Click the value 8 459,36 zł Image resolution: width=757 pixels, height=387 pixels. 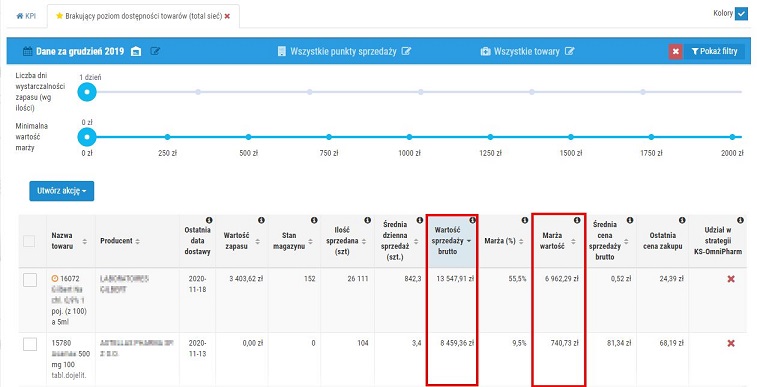tap(457, 343)
